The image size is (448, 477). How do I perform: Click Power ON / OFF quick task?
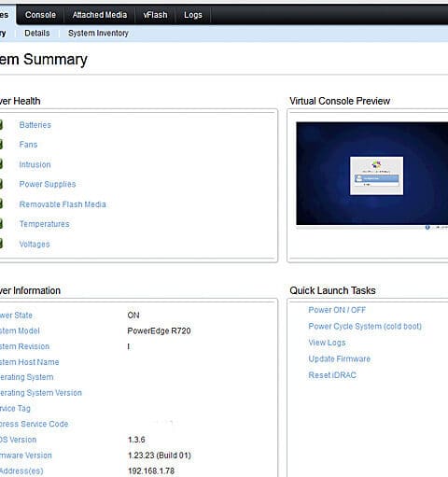pyautogui.click(x=337, y=310)
